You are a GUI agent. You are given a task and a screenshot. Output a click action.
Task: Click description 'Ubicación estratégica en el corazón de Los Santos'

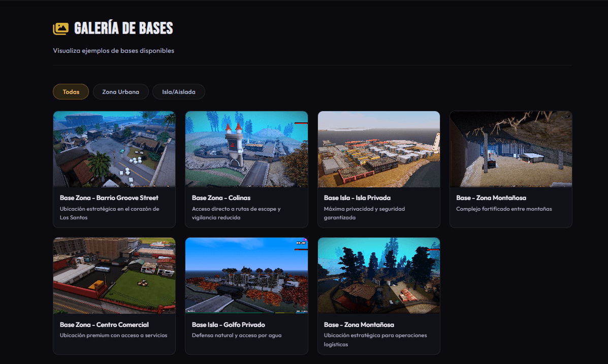pos(109,213)
